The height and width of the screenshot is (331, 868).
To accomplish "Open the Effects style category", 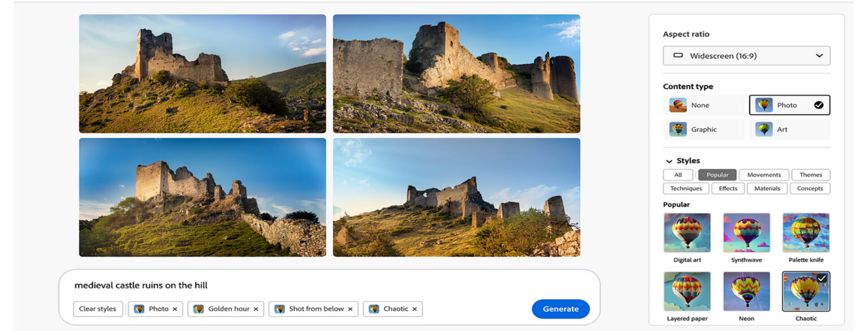I will [728, 189].
